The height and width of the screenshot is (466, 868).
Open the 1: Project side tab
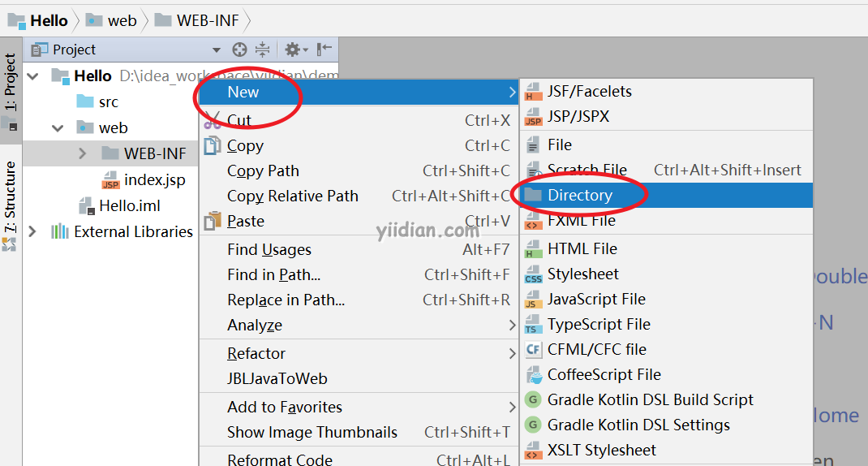tap(11, 90)
